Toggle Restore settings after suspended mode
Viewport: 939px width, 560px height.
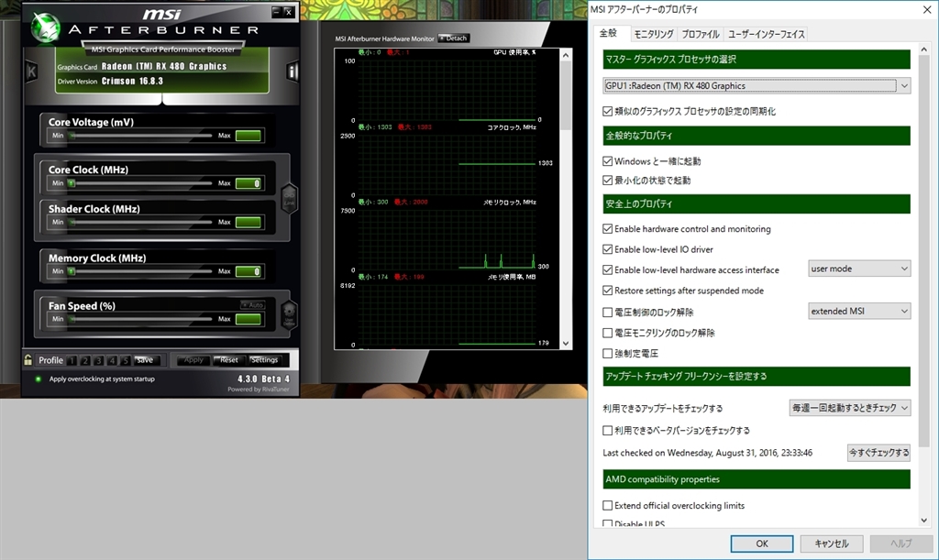(x=607, y=291)
